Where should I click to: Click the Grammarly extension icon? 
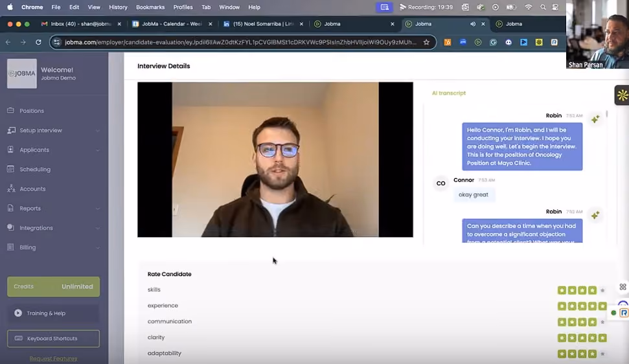pyautogui.click(x=493, y=42)
